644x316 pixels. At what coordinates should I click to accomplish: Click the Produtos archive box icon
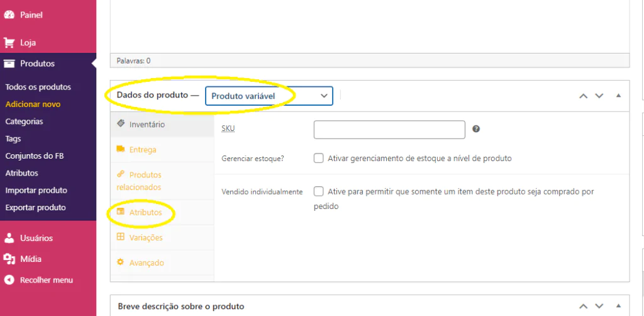9,64
